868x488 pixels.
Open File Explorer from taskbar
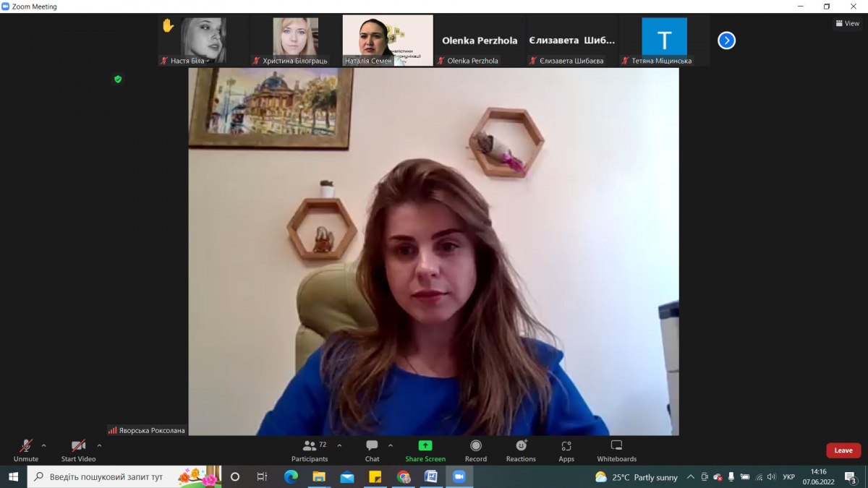(x=319, y=477)
